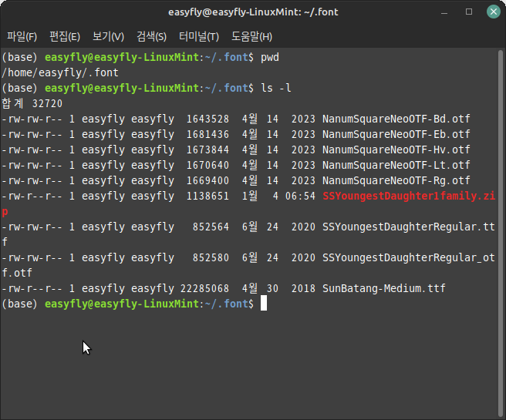Screen dimensions: 506x420
Task: Click filename NanumSquareNeoOTF-Bd.otf
Action: 396,119
